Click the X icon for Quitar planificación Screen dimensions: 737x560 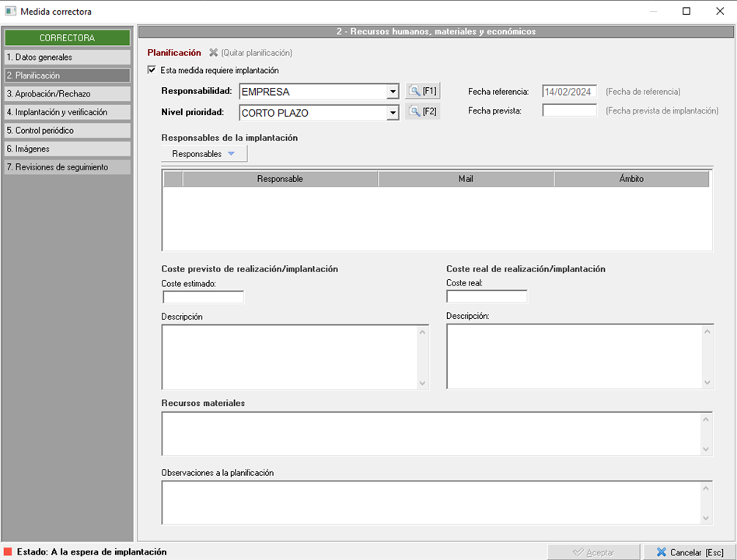(x=214, y=53)
